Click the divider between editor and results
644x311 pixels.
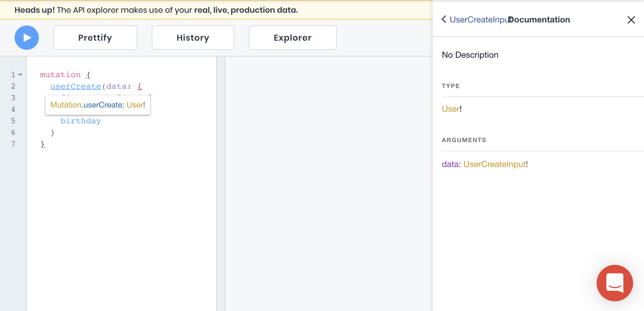221,182
